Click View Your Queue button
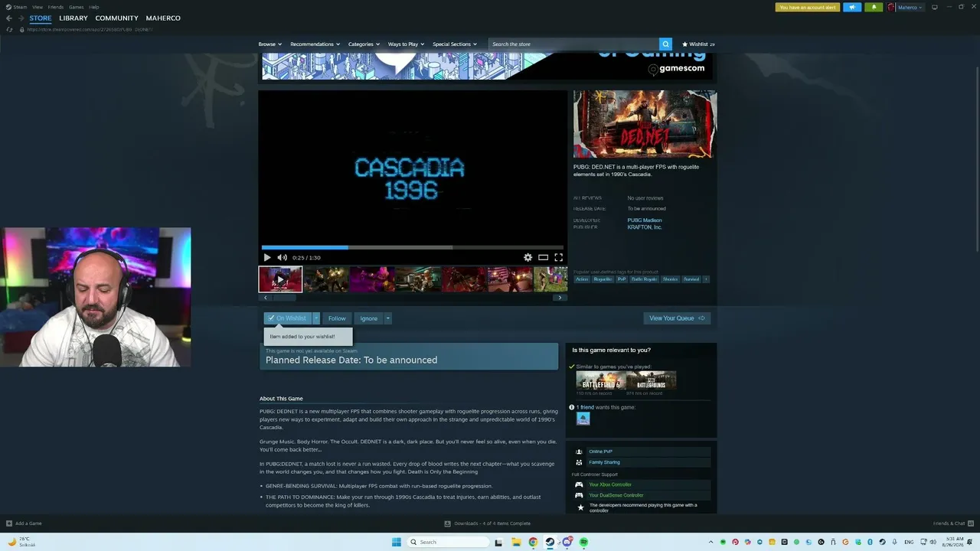 point(677,318)
